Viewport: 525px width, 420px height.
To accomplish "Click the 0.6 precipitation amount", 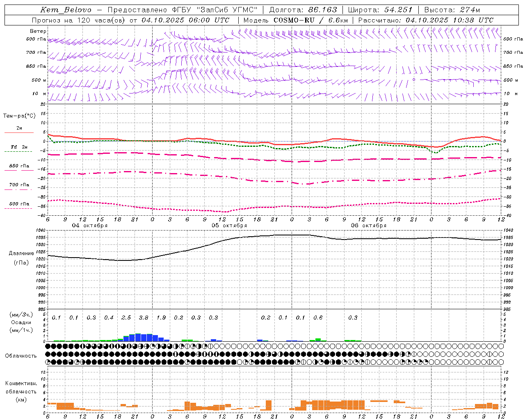I will [318, 318].
